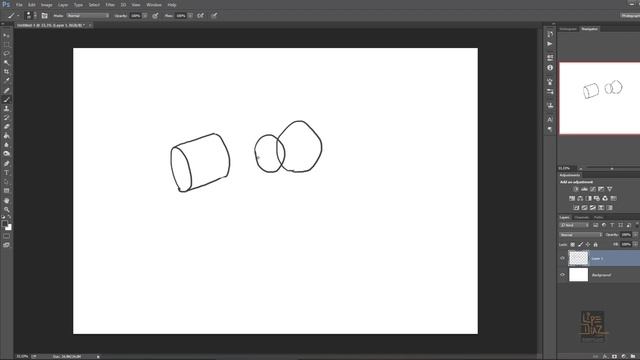
Task: Toggle lock position
Action: (588, 244)
